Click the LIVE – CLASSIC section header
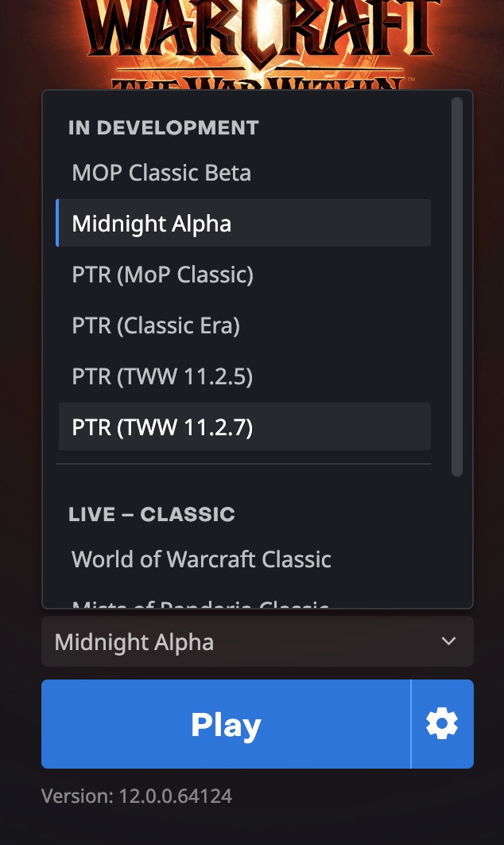This screenshot has width=504, height=845. (x=151, y=514)
